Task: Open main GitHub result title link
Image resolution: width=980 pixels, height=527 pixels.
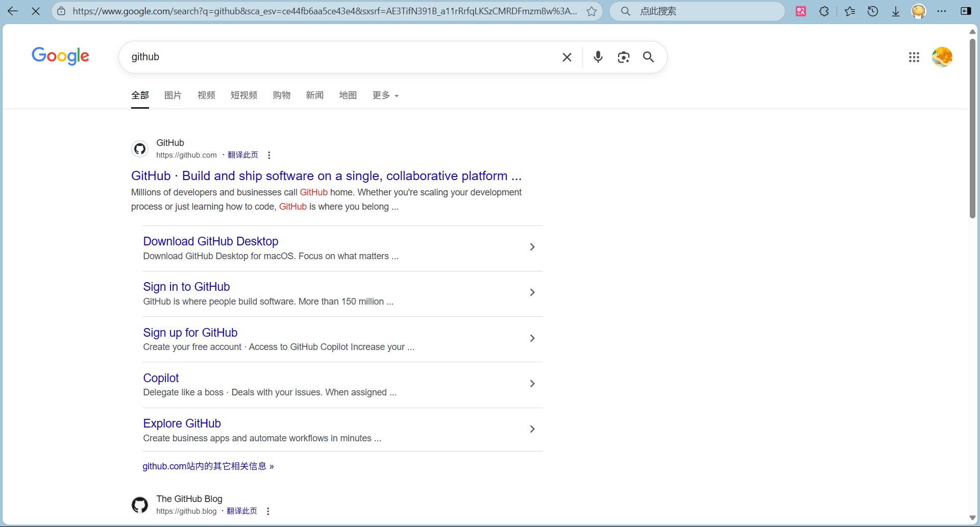Action: click(326, 176)
